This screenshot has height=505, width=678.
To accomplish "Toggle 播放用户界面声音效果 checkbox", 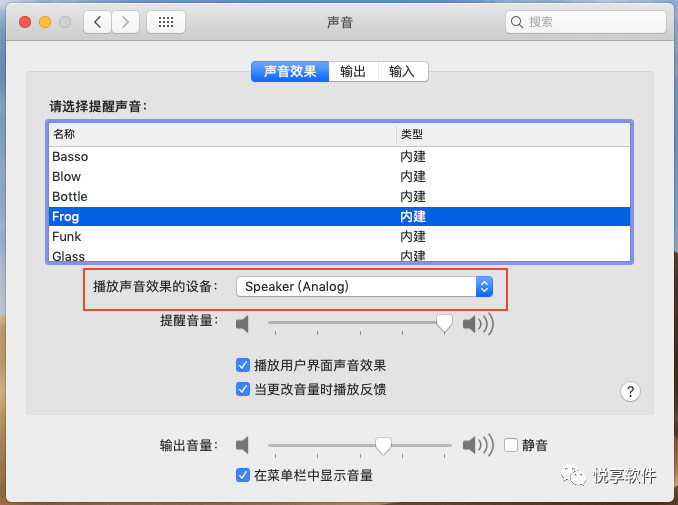I will tap(243, 365).
